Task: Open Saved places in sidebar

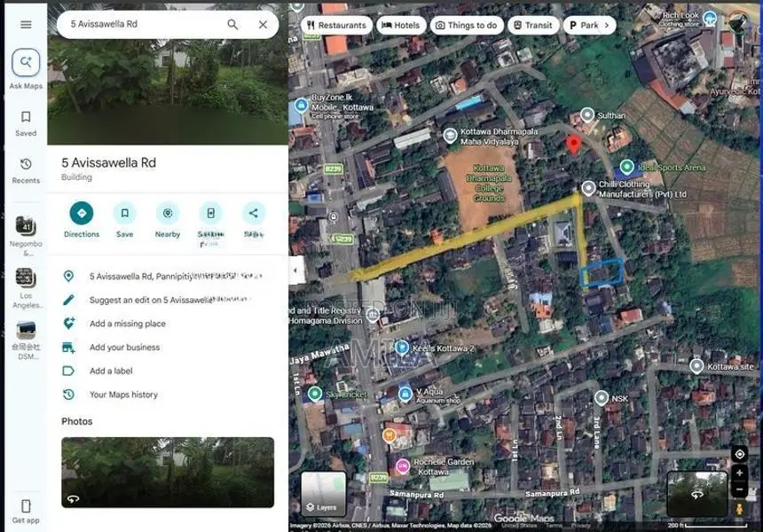Action: (x=26, y=123)
